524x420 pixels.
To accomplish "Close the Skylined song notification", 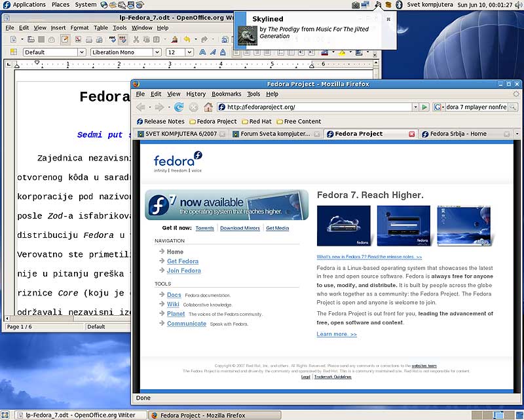I will (388, 19).
